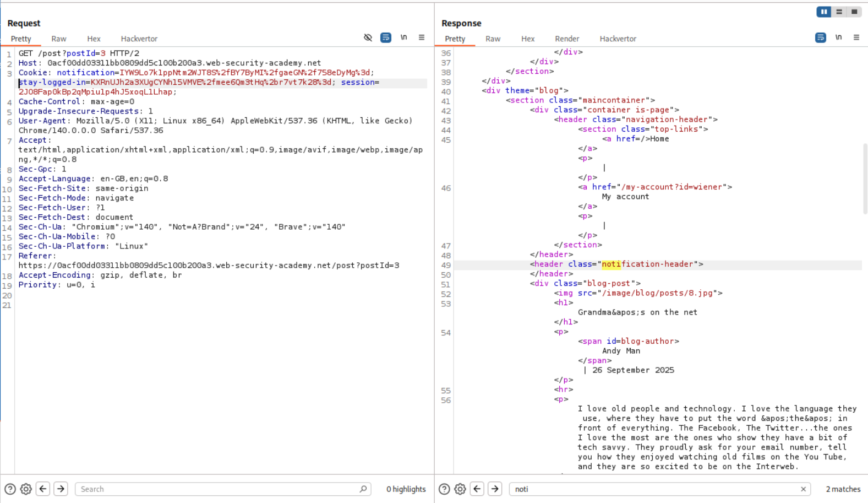Viewport: 868px width, 503px height.
Task: Toggle show non-printable \n in Response panel
Action: [838, 37]
